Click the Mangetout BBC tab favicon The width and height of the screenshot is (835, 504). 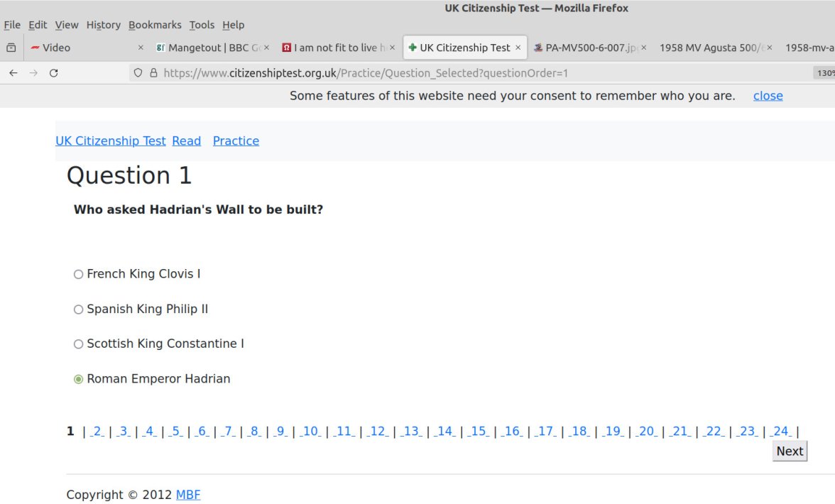click(x=160, y=48)
